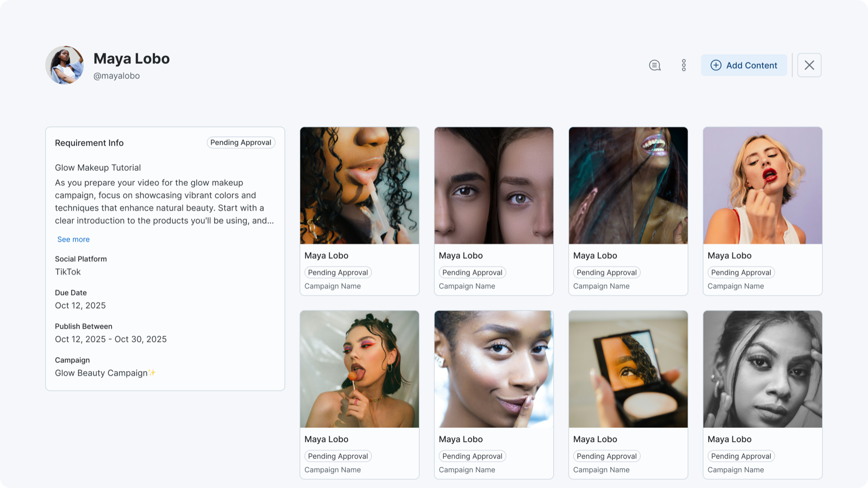The image size is (868, 488).
Task: Click the @mayalobo username handle
Action: click(116, 76)
